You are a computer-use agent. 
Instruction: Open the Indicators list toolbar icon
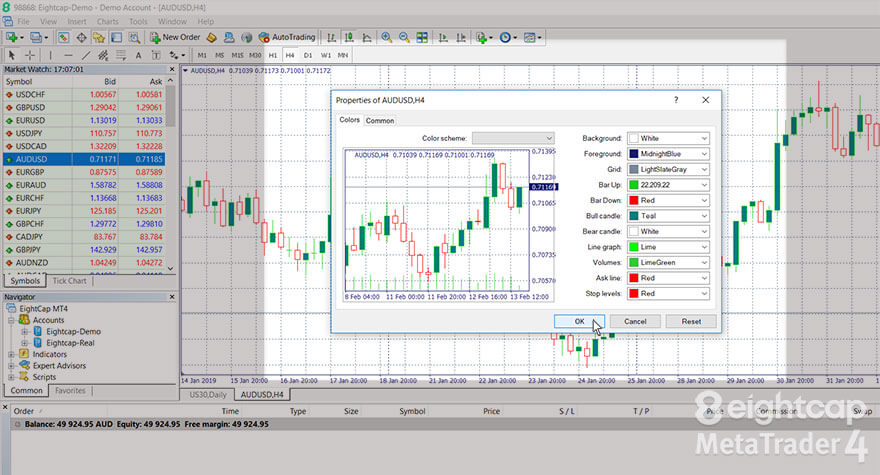482,37
